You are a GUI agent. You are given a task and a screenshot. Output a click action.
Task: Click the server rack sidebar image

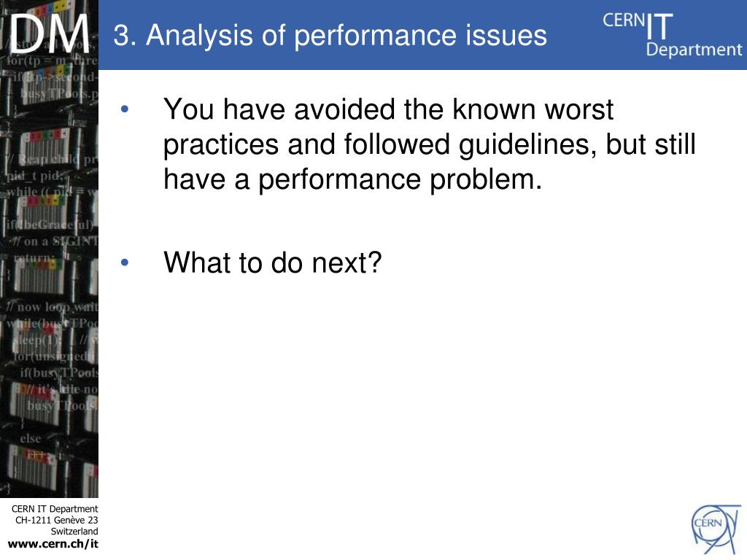click(49, 276)
